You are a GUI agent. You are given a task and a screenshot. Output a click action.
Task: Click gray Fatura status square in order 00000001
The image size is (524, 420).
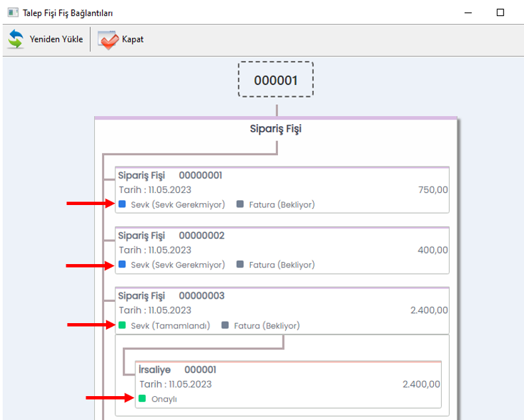(x=240, y=204)
